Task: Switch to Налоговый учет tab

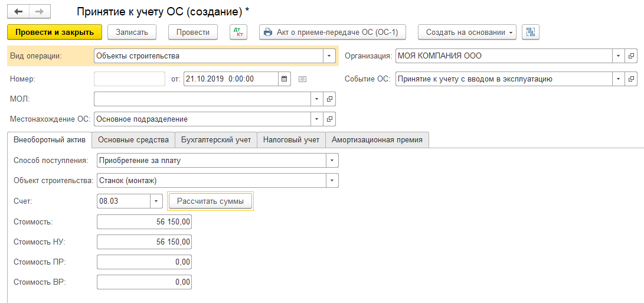Action: tap(291, 140)
